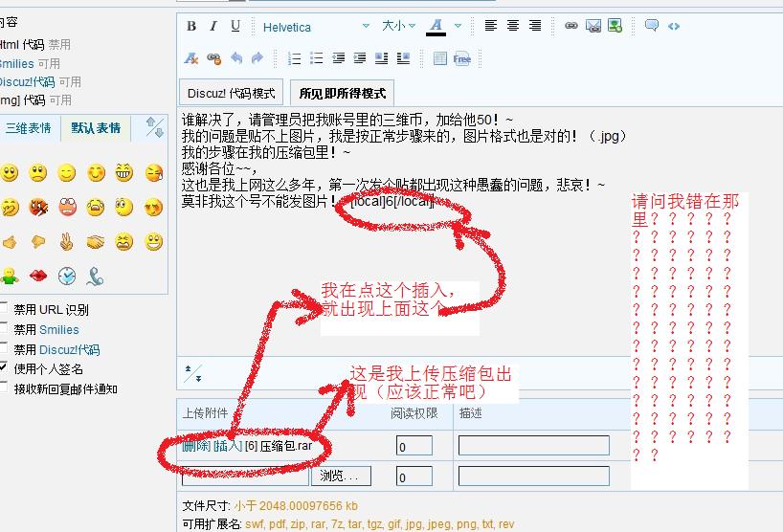This screenshot has height=532, width=783.
Task: Float content to the right
Action: tap(403, 58)
